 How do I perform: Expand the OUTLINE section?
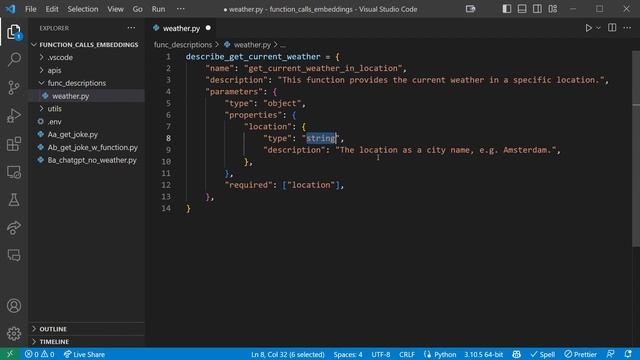pos(86,329)
